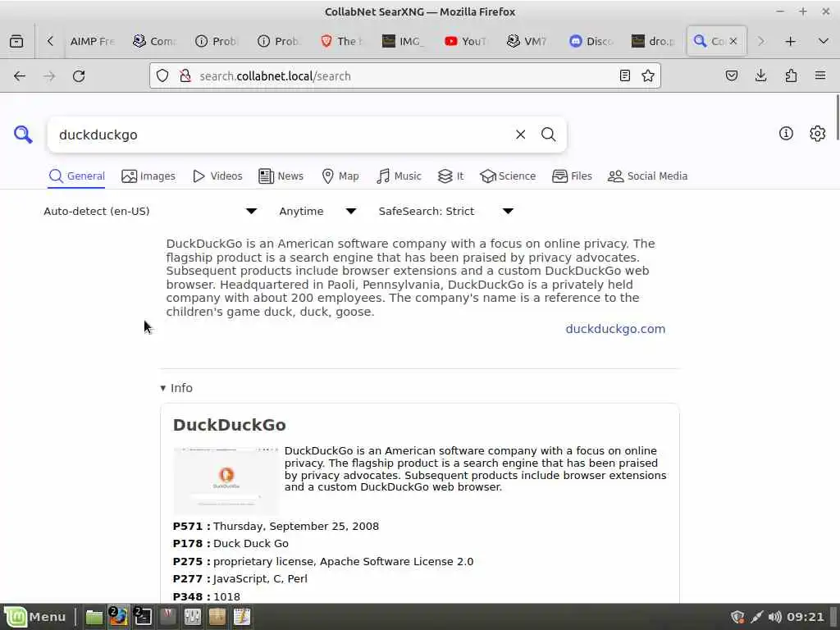Click the address bar URL field

(404, 76)
